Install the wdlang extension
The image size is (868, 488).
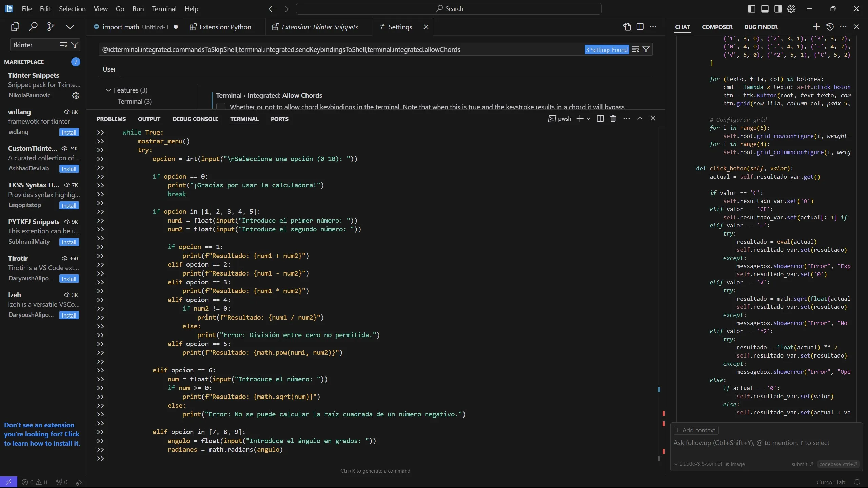coord(68,132)
